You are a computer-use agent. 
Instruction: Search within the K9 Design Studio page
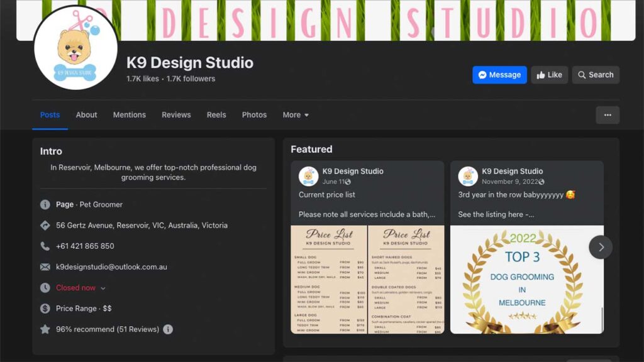(596, 75)
